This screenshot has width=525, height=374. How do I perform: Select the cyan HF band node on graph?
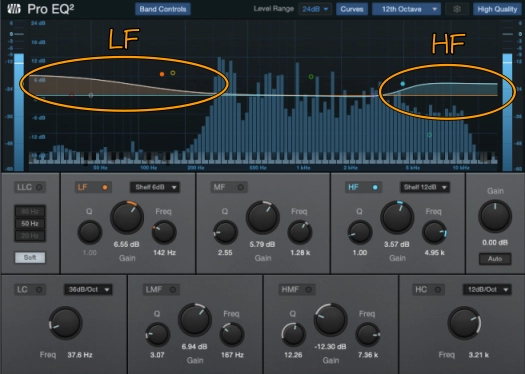(x=403, y=84)
